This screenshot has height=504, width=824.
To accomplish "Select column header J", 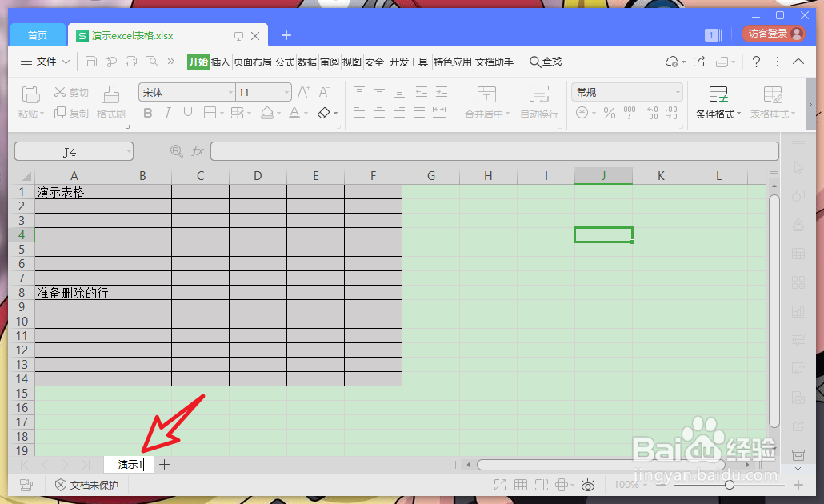I will pos(603,175).
